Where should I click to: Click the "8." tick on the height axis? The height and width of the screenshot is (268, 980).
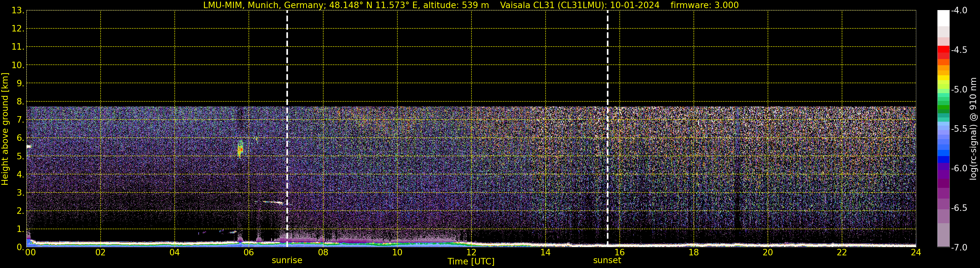tap(20, 102)
